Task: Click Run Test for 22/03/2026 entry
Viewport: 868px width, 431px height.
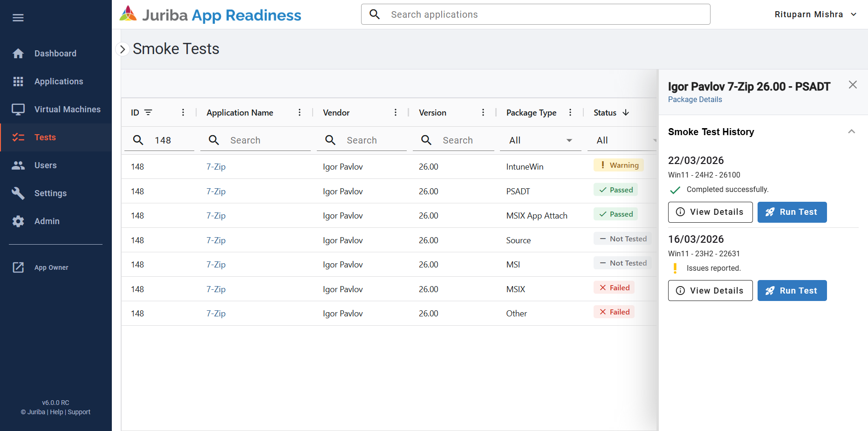Action: click(x=792, y=212)
